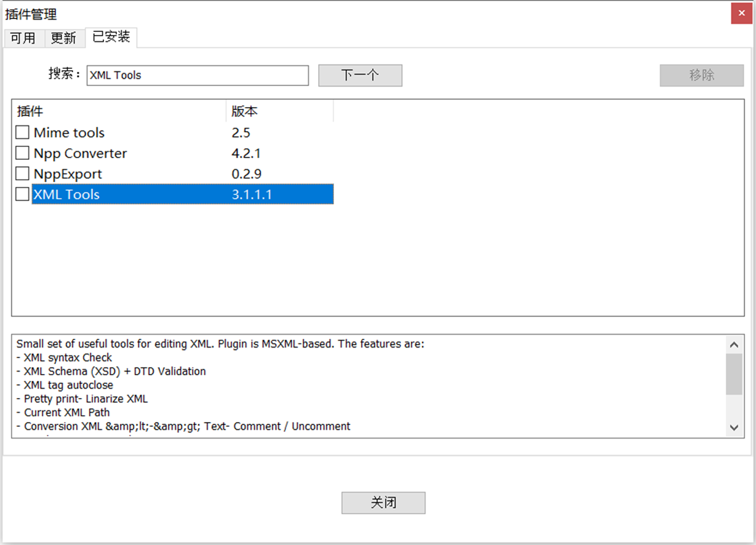Click the 'XML tag autoclose' description line
The image size is (756, 545).
coord(65,385)
